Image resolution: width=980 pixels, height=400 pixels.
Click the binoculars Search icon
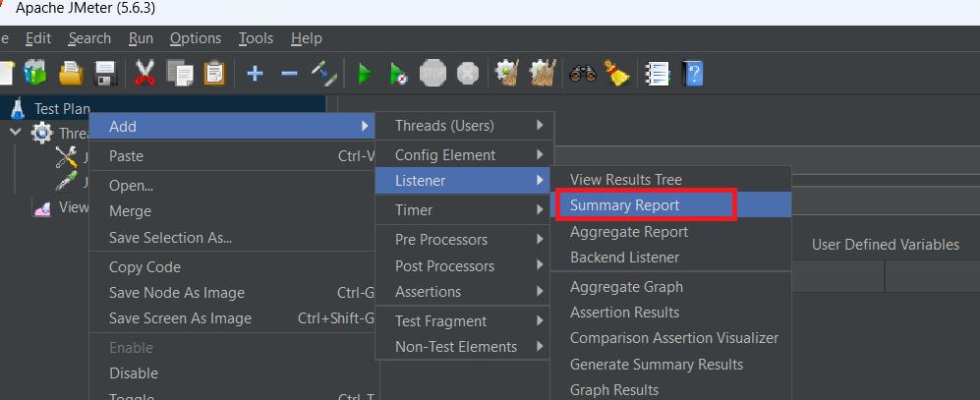tap(583, 74)
